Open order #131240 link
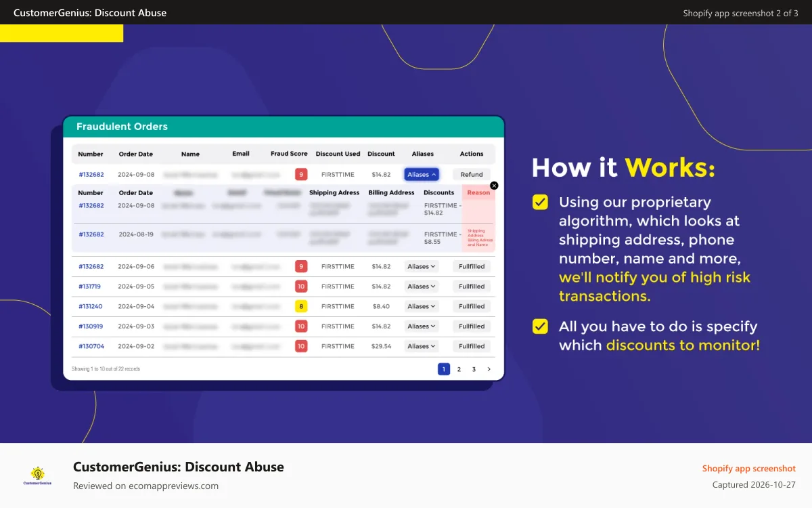 tap(91, 306)
